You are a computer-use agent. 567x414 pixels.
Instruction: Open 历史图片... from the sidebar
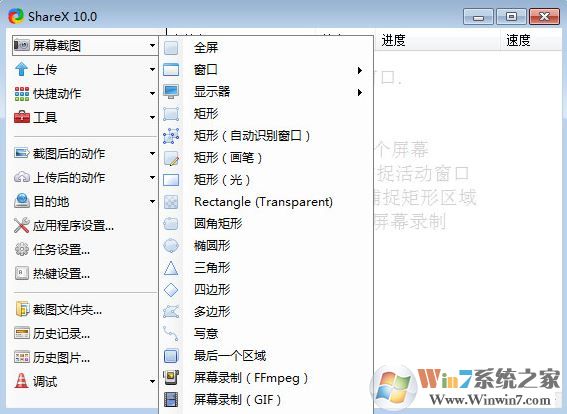pos(85,357)
